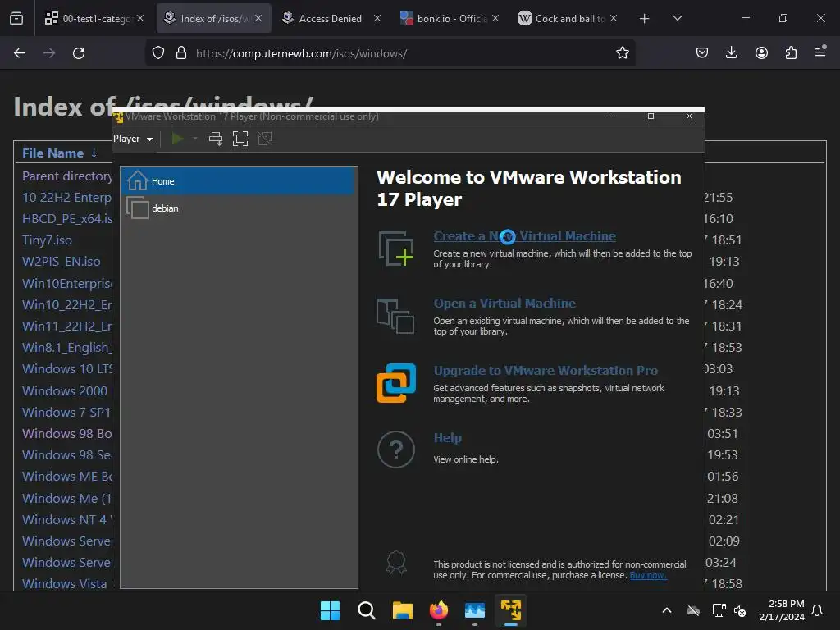Open a new Firefox tab with plus
The image size is (840, 630).
(645, 19)
